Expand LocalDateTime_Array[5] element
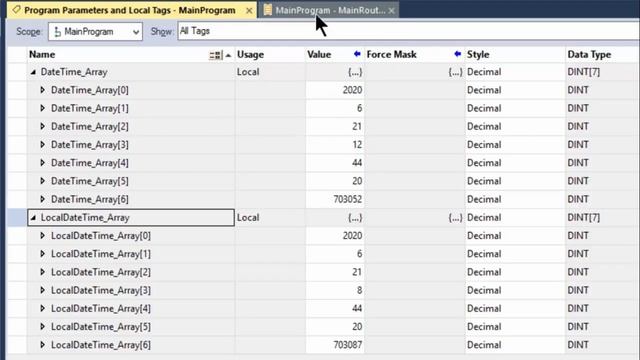The height and width of the screenshot is (360, 640). [x=42, y=327]
